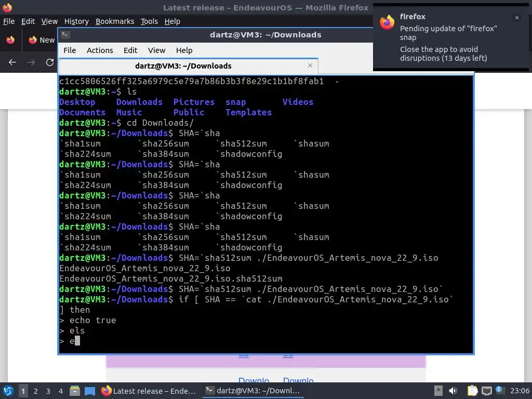Image resolution: width=532 pixels, height=399 pixels.
Task: Click the removable media eject tray icon
Action: tap(438, 391)
